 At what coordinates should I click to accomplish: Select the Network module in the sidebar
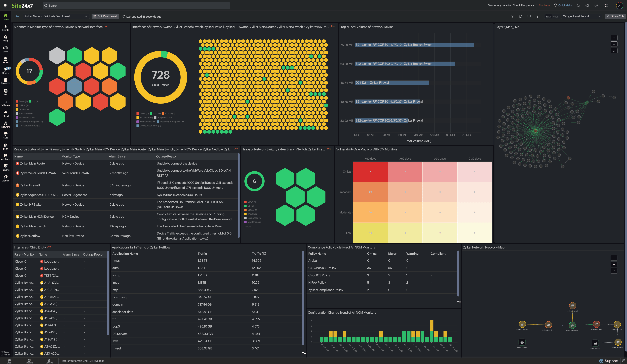pyautogui.click(x=6, y=124)
